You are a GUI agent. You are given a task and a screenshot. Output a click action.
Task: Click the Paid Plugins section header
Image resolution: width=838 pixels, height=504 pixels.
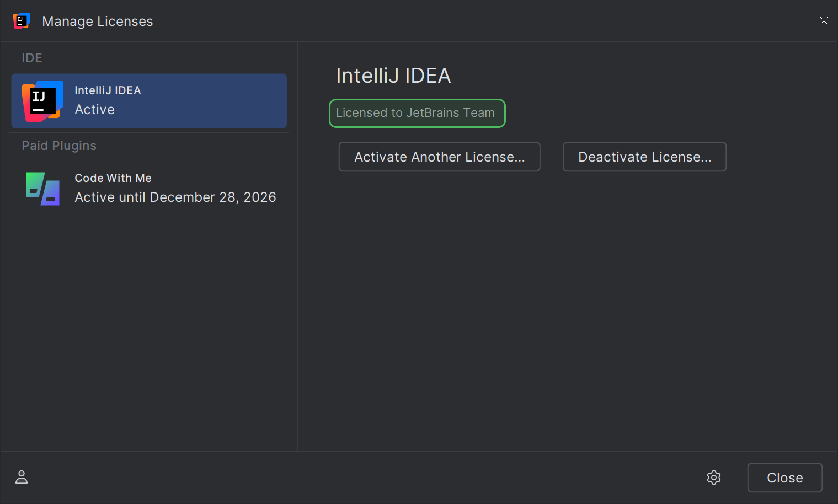(59, 145)
